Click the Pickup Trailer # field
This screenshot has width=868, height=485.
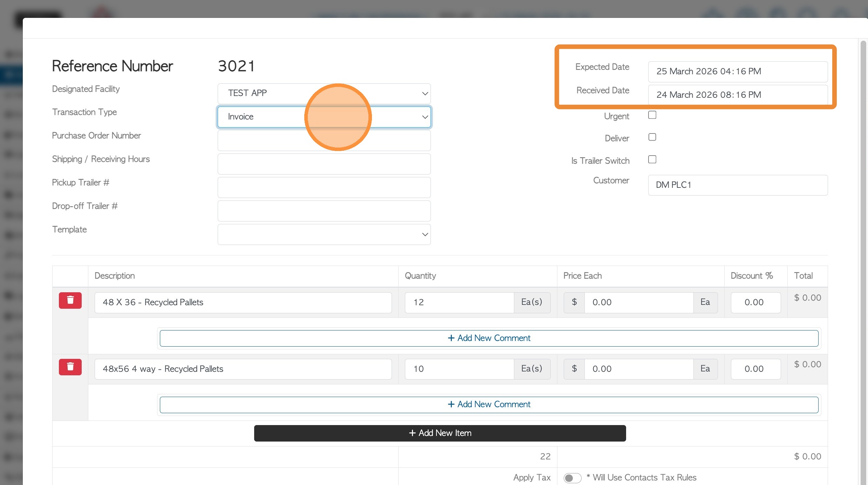324,187
